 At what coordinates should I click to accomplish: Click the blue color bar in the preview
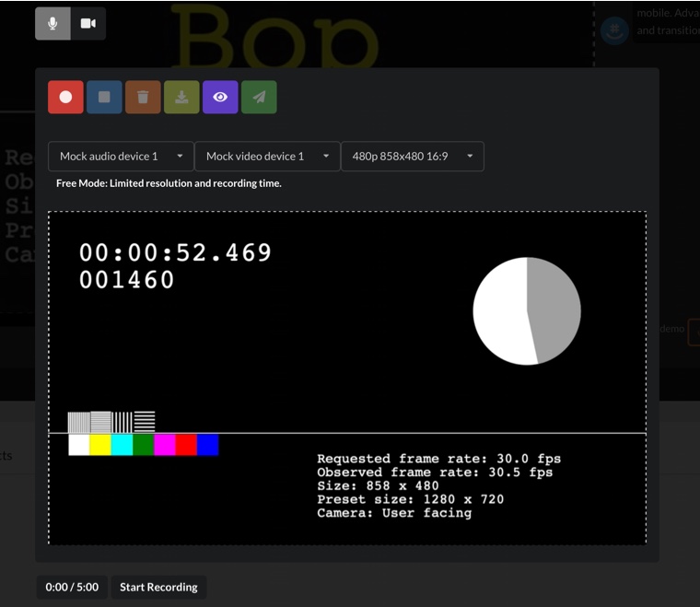(208, 445)
